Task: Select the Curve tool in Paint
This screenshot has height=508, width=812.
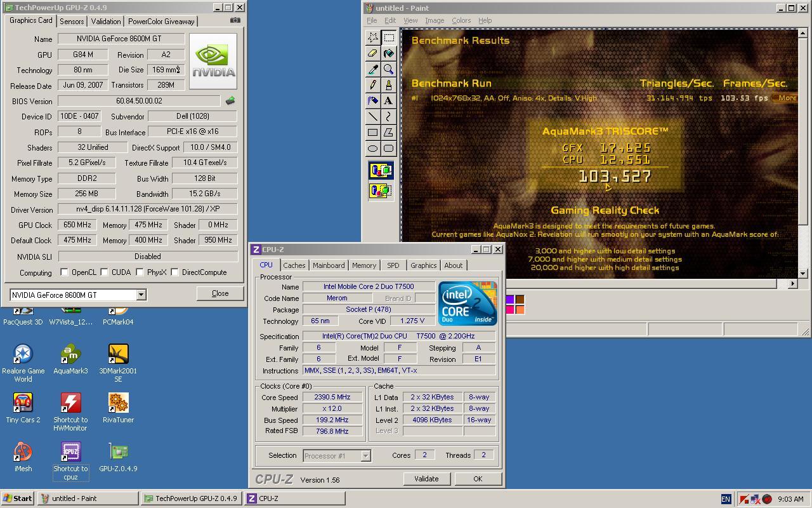Action: (388, 117)
